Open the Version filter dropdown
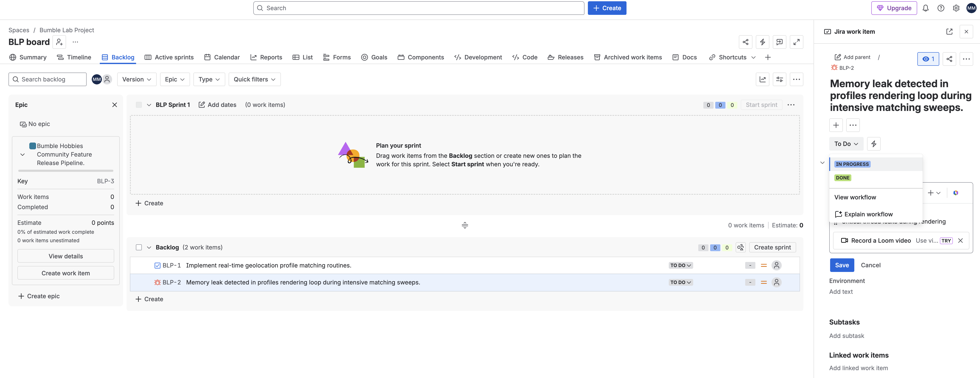Viewport: 980px width, 378px height. click(137, 80)
